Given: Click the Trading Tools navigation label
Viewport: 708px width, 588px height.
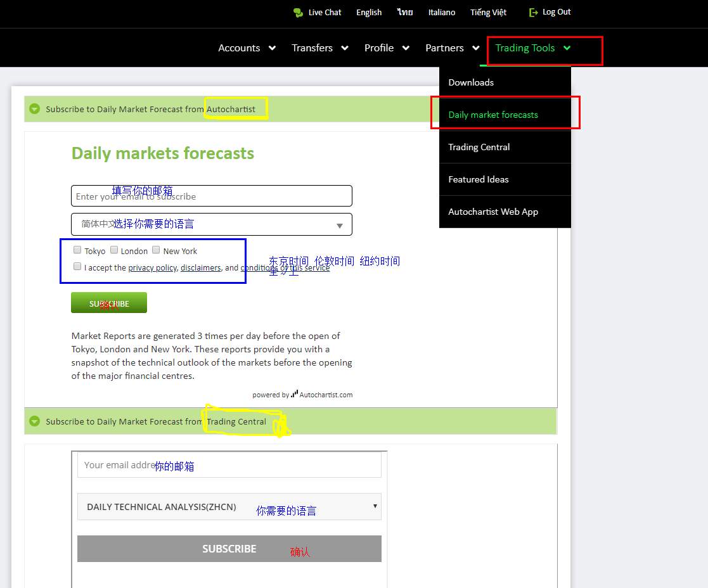Looking at the screenshot, I should [525, 48].
